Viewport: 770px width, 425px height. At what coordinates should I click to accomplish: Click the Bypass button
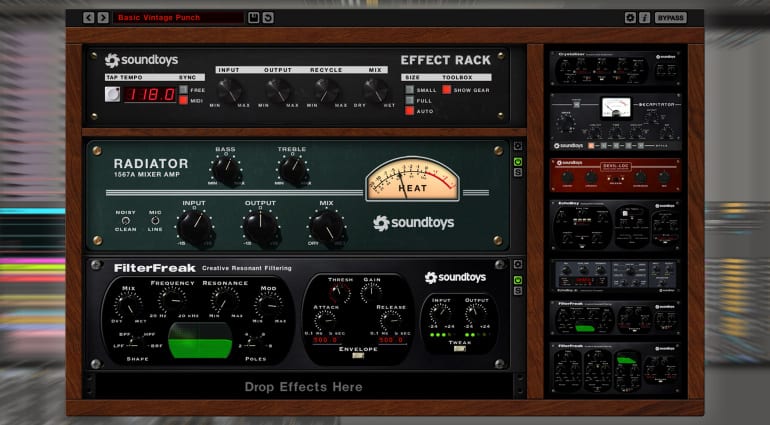click(x=671, y=17)
